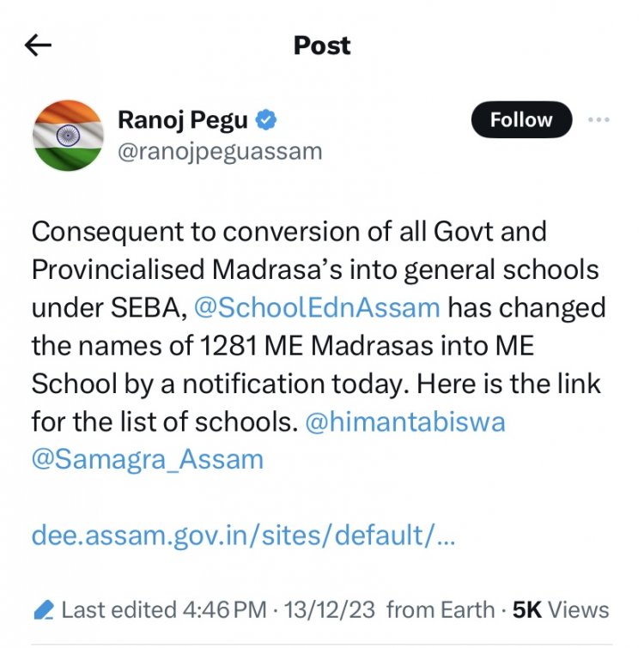Viewport: 644px width, 648px height.
Task: Open the dee.assam.gov.in link
Action: [243, 535]
